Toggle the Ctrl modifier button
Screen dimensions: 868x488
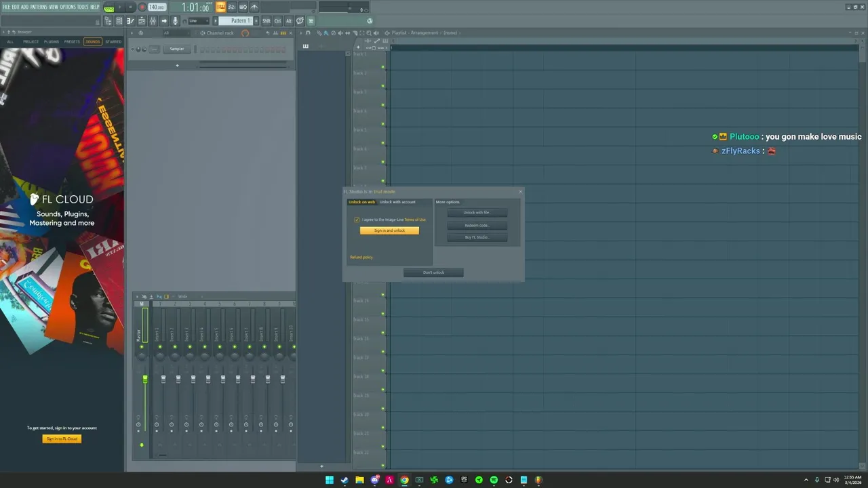tap(277, 21)
